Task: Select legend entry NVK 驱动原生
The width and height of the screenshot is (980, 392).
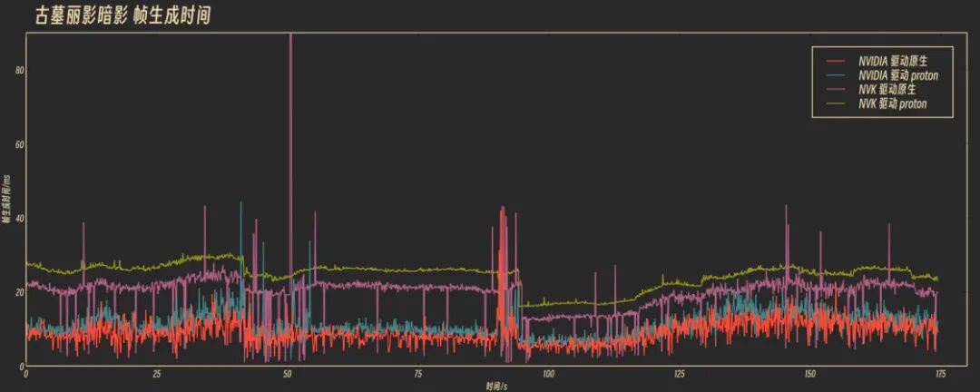Action: click(887, 90)
